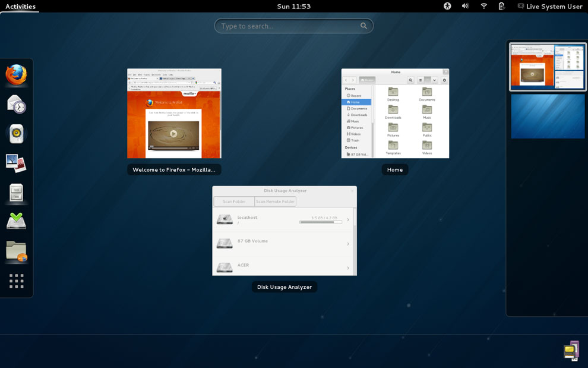Click the back arrow in Home window
588x368 pixels.
[x=346, y=80]
